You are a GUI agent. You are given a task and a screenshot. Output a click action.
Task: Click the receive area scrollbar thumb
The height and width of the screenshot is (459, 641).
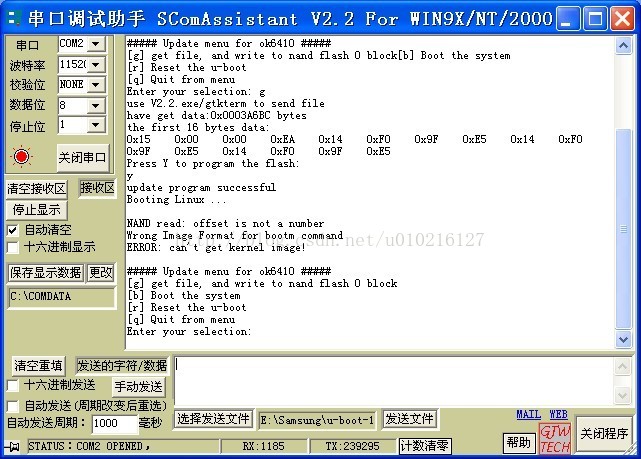pos(623,229)
